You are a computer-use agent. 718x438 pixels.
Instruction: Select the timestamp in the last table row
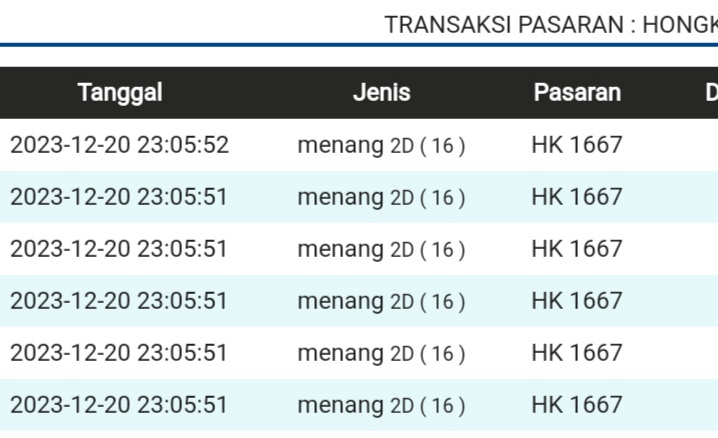point(120,405)
